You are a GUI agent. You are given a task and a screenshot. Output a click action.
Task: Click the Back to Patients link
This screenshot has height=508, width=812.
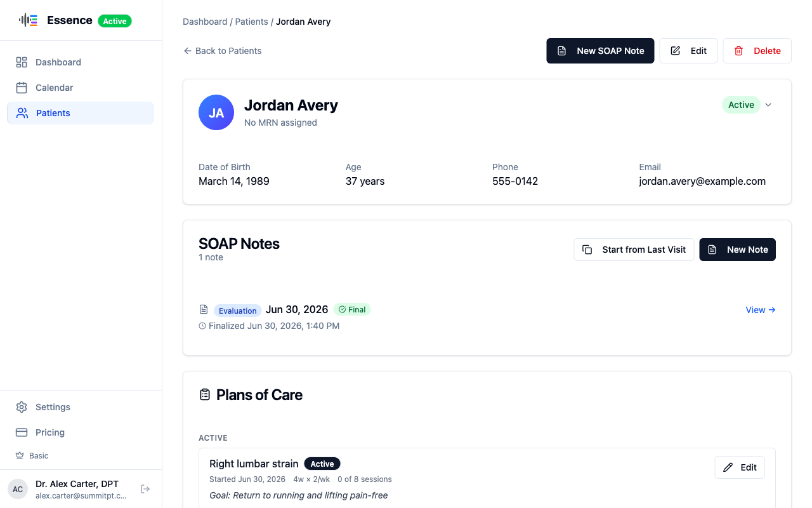[223, 51]
